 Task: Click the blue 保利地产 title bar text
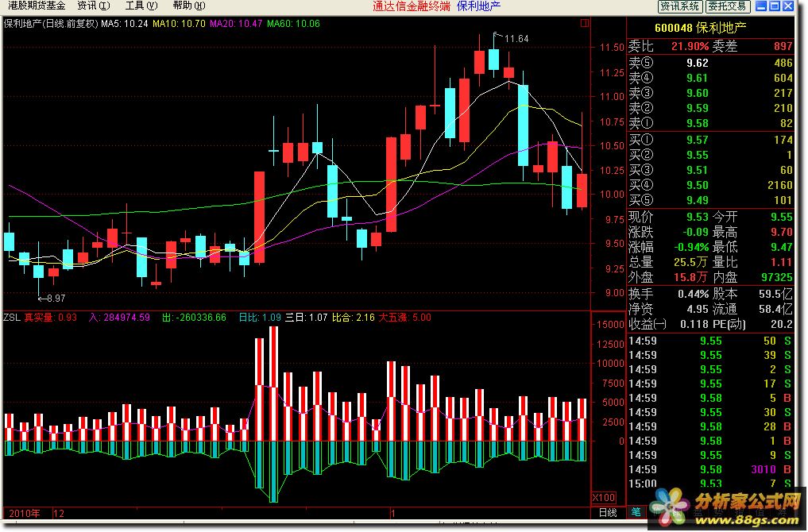(479, 6)
